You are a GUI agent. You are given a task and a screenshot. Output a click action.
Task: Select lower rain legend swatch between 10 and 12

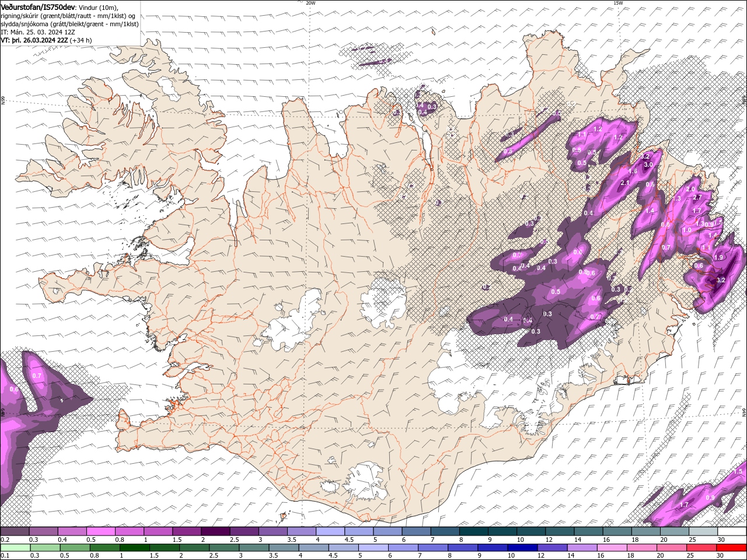pos(522,548)
